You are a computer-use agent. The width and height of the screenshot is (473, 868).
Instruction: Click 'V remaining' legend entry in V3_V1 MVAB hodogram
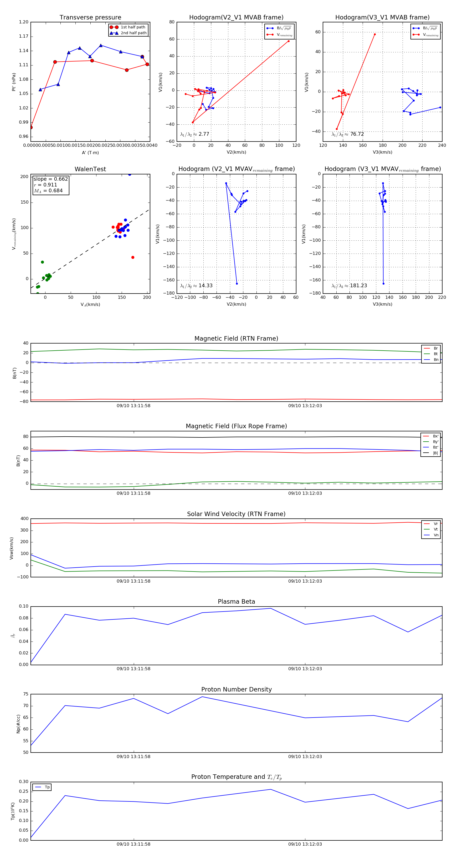[425, 35]
